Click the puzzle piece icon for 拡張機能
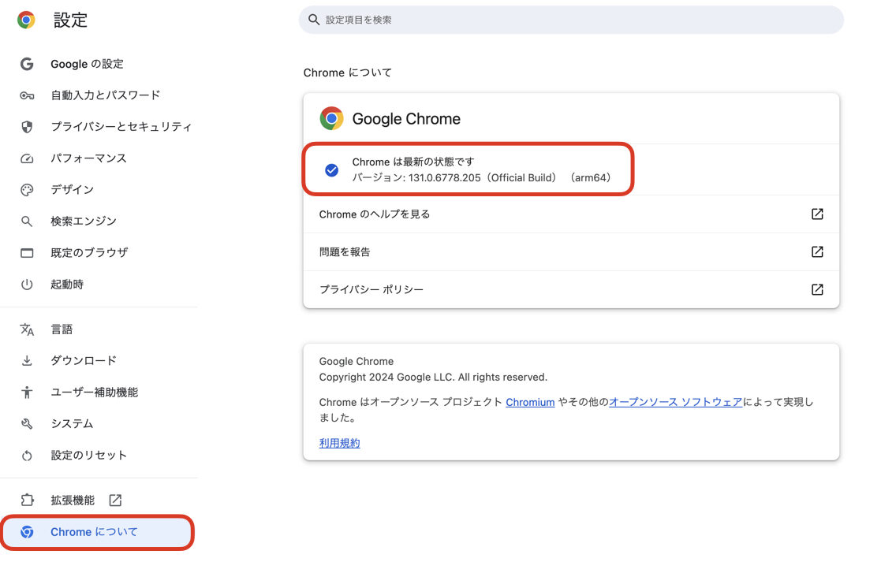This screenshot has width=881, height=588. pyautogui.click(x=26, y=500)
